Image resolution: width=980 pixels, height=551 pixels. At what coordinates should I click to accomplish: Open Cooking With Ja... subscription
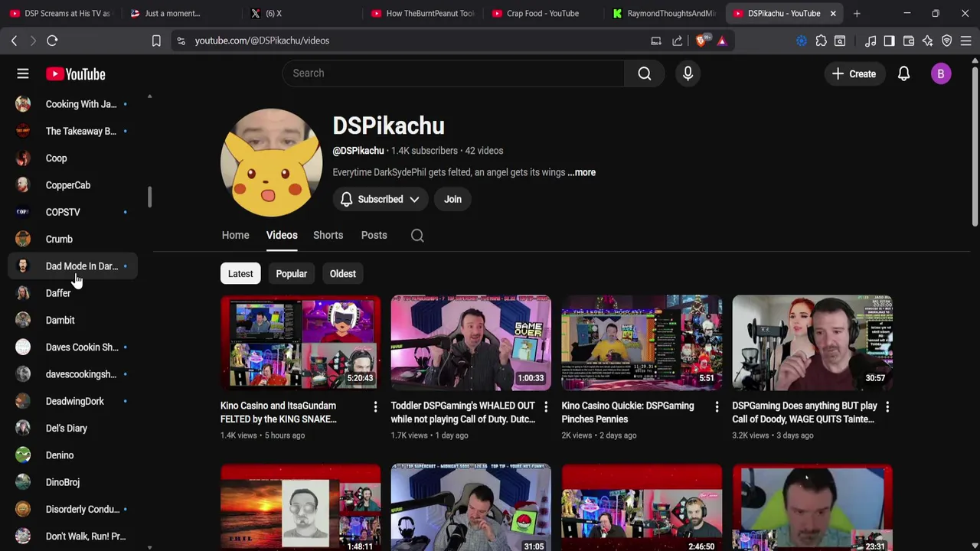[73, 104]
